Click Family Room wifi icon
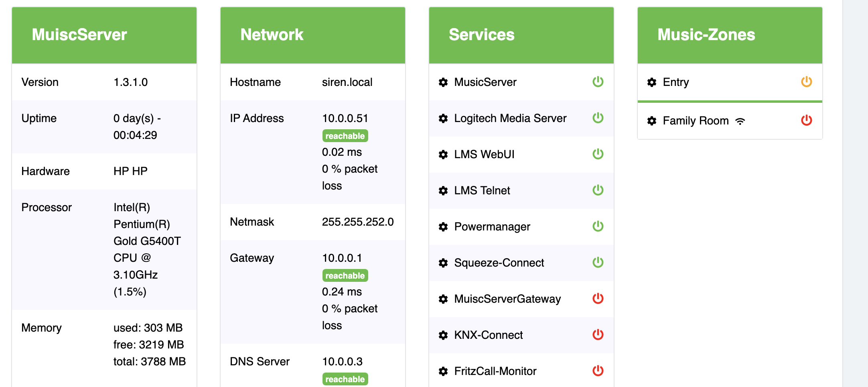Image resolution: width=868 pixels, height=387 pixels. click(740, 121)
